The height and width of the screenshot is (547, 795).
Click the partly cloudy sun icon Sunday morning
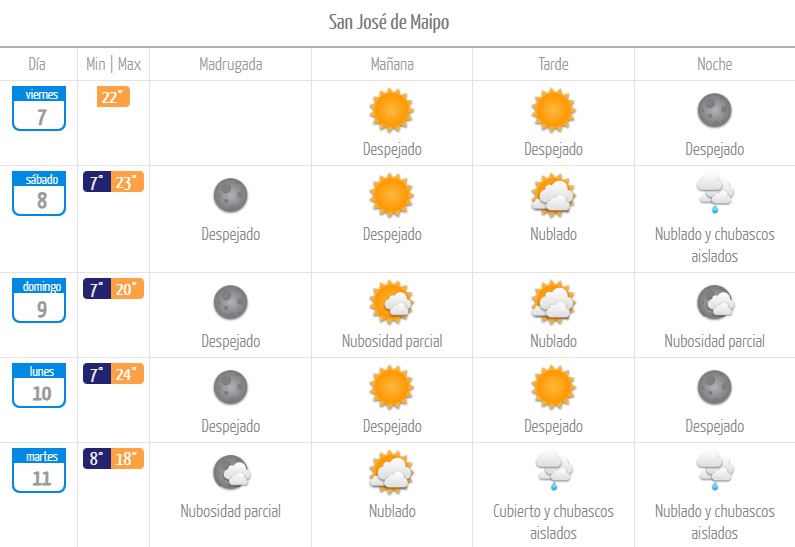coord(392,301)
